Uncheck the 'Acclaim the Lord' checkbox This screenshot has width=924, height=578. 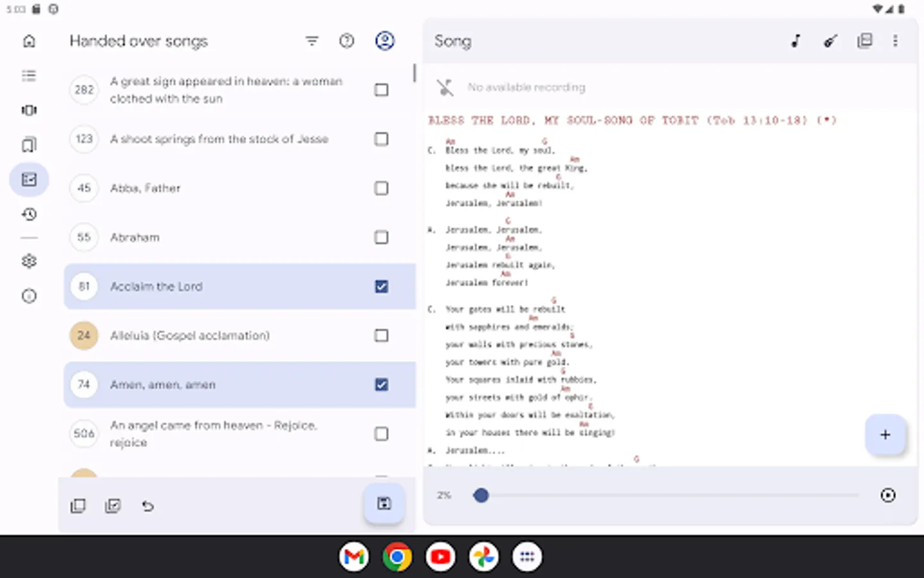coord(381,286)
